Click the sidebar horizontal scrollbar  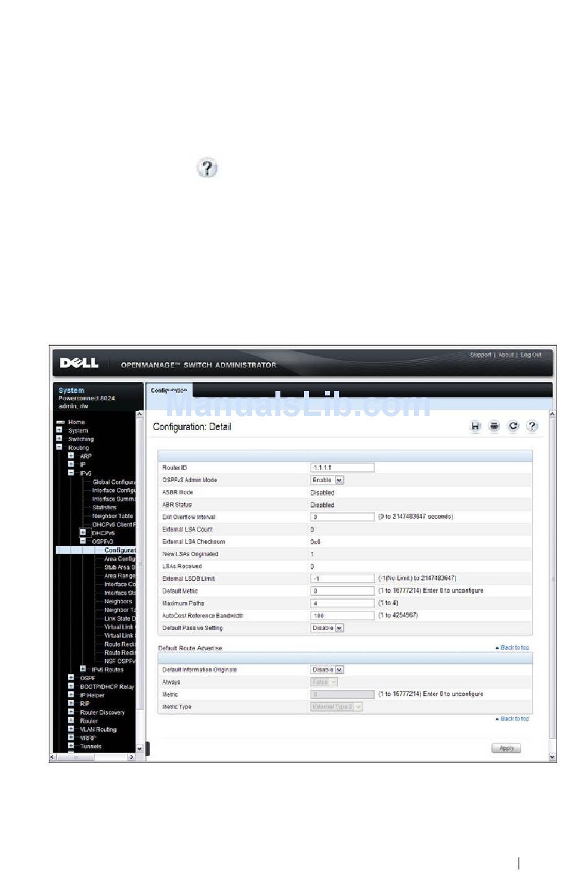click(x=93, y=757)
